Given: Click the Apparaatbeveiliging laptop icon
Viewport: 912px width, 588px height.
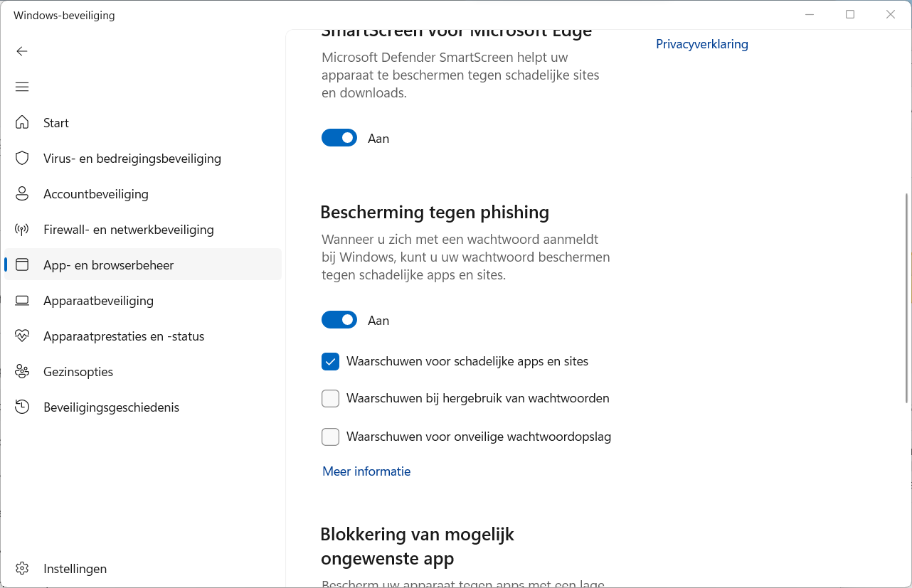Looking at the screenshot, I should click(x=22, y=301).
